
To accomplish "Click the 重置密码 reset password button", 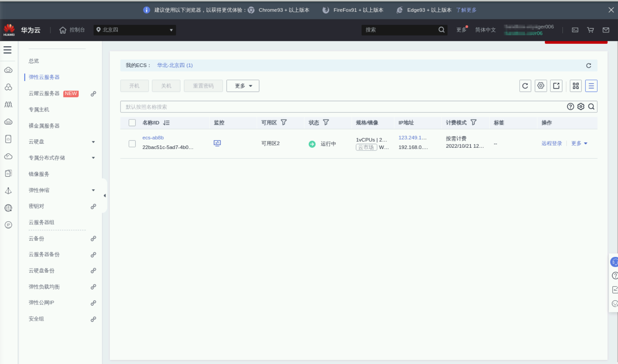I will tap(203, 86).
